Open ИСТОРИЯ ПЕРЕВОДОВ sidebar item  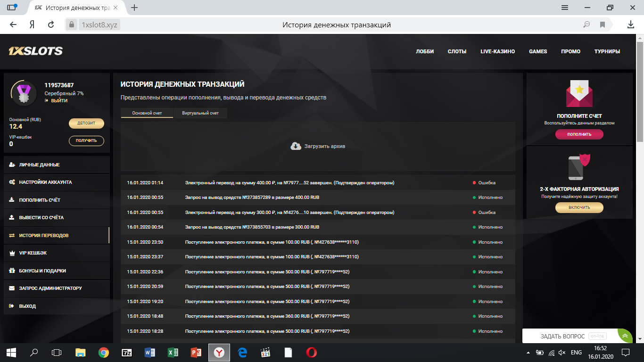(x=57, y=235)
